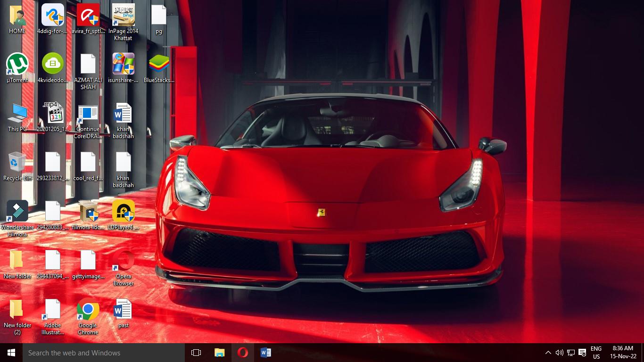Click the LDPlayer4 desktop icon
Image resolution: width=644 pixels, height=362 pixels.
[x=124, y=211]
